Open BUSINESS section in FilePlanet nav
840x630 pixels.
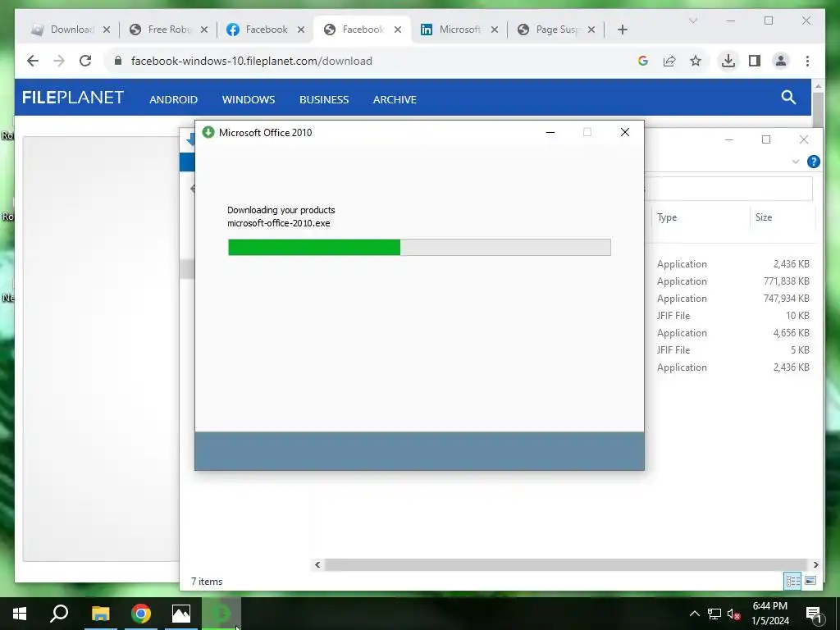pyautogui.click(x=324, y=99)
